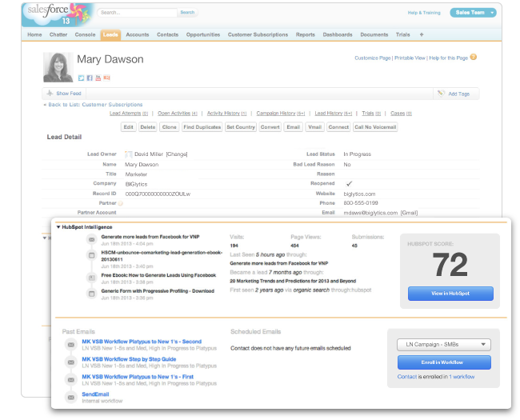Screen dimensions: 520x420
Task: Open the Console tab
Action: [x=85, y=34]
